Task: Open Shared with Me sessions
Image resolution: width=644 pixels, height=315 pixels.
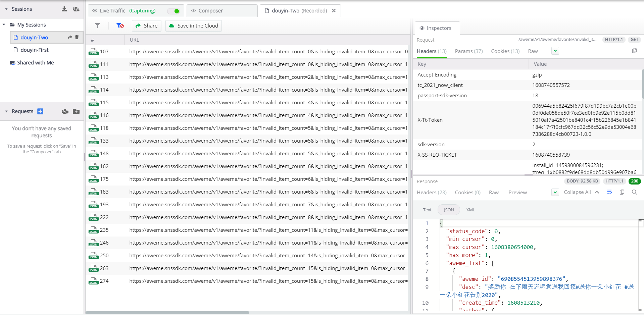Action: 35,63
